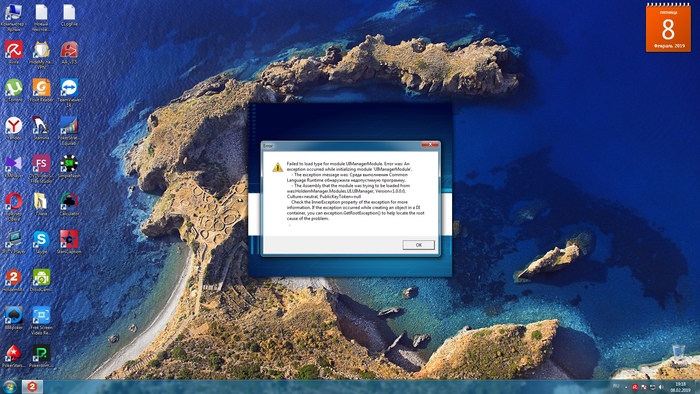Open the network tray icon
The width and height of the screenshot is (700, 394).
[x=652, y=387]
